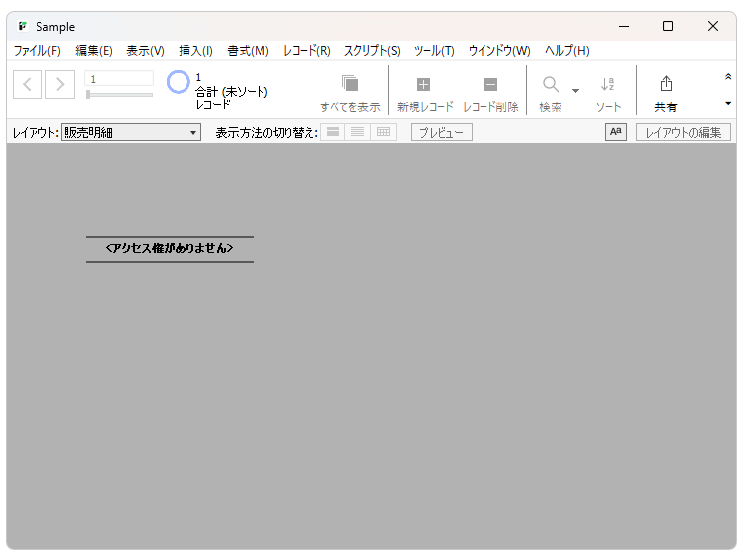Click the すべてを表示 toolbar icon
The height and width of the screenshot is (560, 745).
[x=350, y=84]
